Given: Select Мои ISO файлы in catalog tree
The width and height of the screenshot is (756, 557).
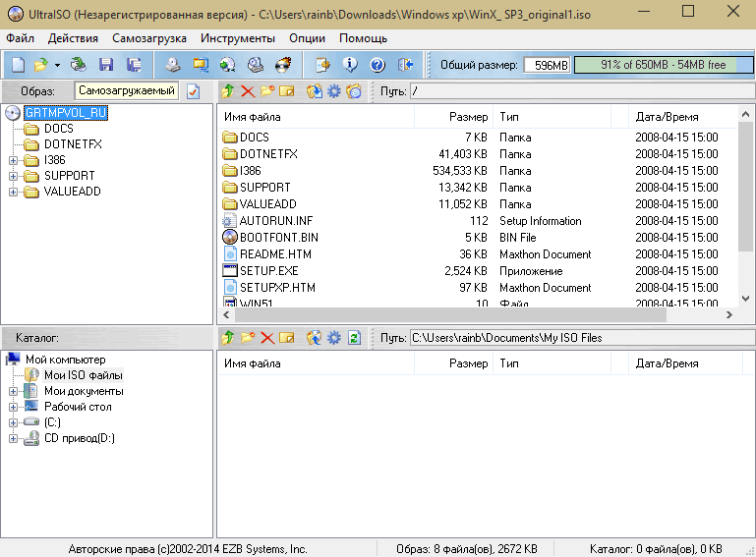Looking at the screenshot, I should point(84,375).
